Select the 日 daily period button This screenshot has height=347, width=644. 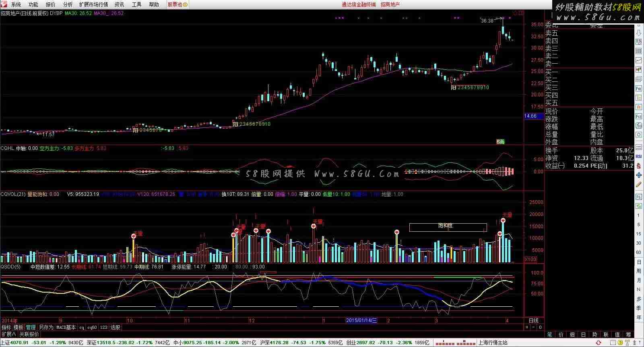639,262
